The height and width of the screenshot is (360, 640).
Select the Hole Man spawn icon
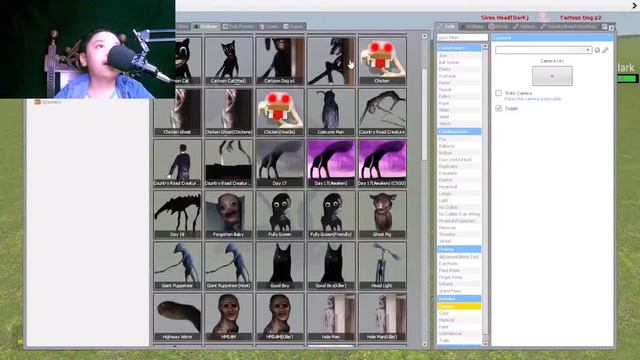click(331, 317)
